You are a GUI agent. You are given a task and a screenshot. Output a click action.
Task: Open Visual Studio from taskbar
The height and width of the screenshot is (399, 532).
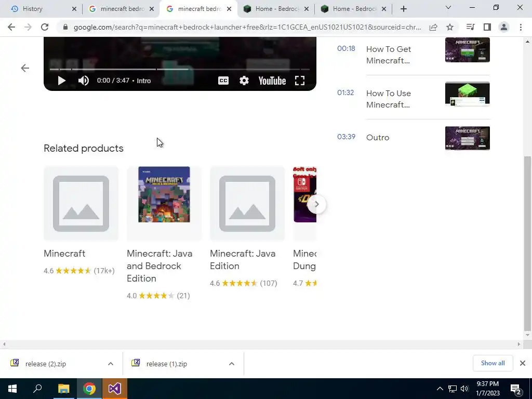115,389
